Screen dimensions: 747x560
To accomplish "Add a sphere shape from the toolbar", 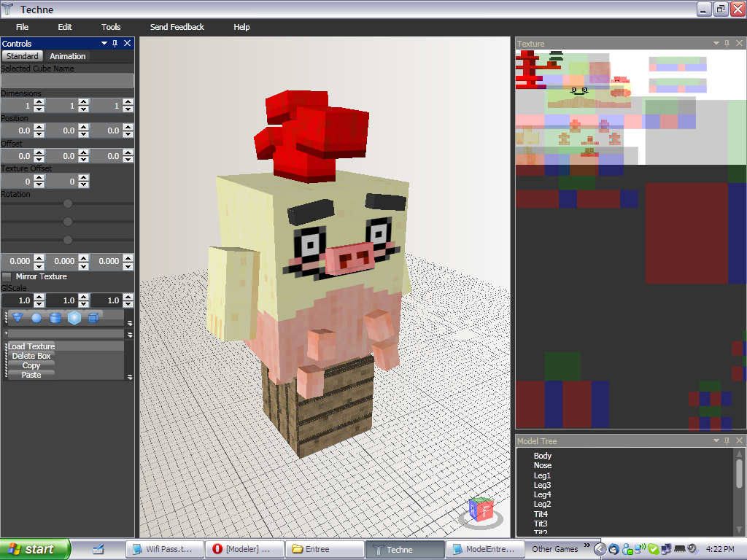I will coord(36,318).
